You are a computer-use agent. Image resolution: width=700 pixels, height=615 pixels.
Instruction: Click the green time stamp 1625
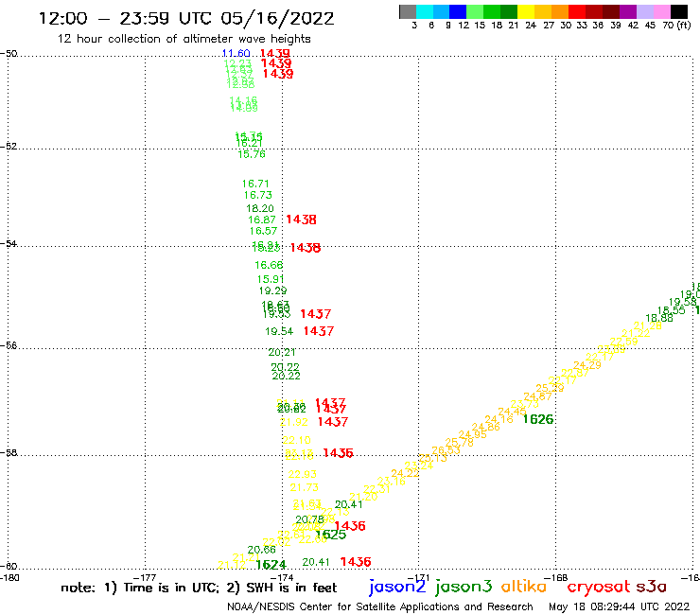330,535
